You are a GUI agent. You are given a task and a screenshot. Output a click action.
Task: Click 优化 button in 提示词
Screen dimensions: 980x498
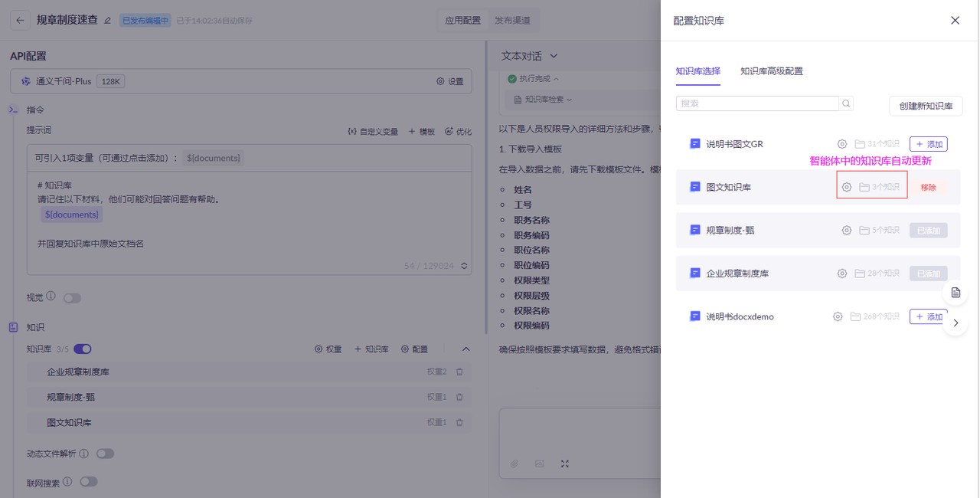coord(458,132)
